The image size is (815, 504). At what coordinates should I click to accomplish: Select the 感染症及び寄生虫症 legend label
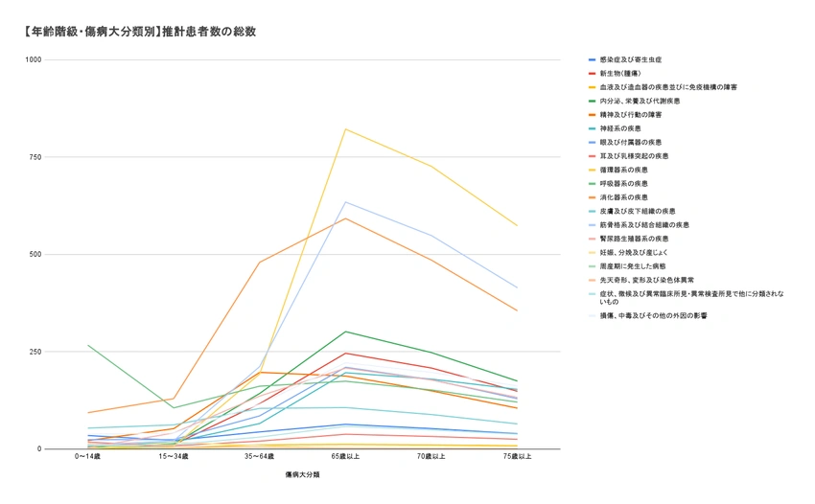pos(631,59)
